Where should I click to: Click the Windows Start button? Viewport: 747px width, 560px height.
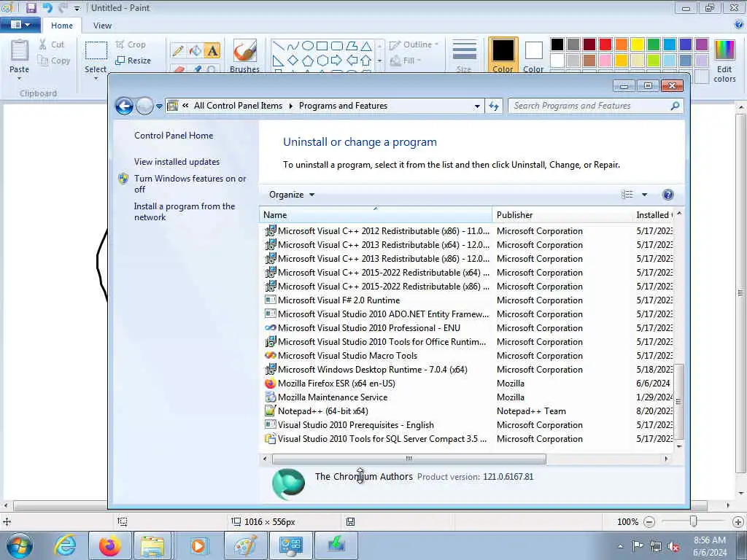(20, 546)
